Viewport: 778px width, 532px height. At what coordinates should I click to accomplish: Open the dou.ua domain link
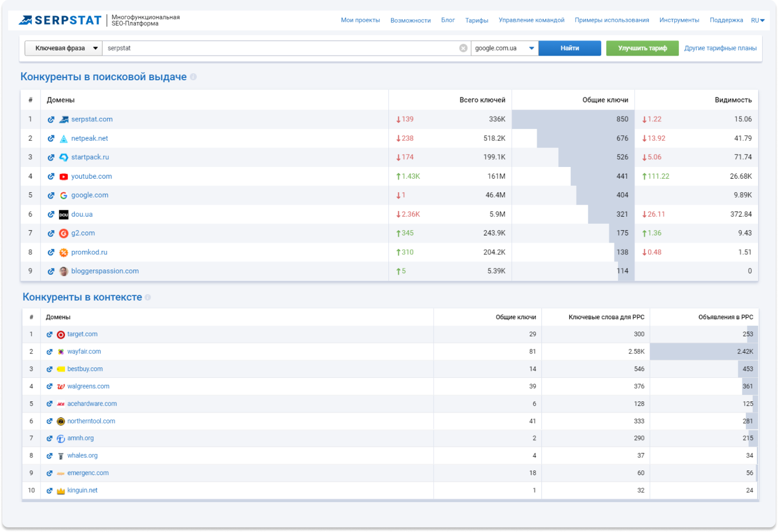coord(82,214)
